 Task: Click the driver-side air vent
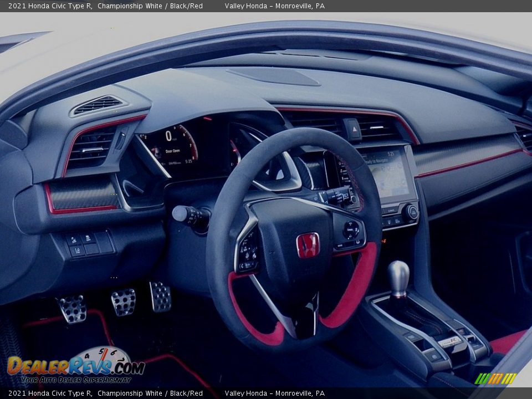91,148
